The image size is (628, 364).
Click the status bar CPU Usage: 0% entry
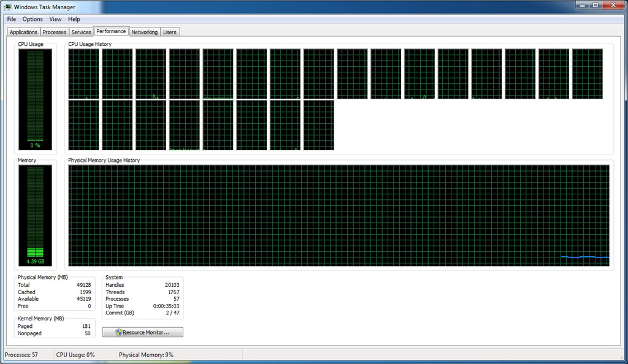[x=75, y=355]
